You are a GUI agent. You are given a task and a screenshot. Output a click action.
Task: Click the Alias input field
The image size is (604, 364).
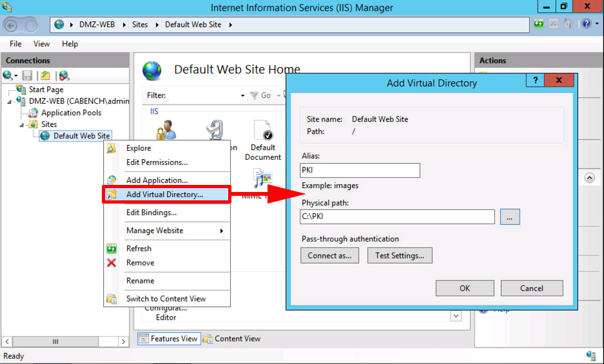pos(360,170)
